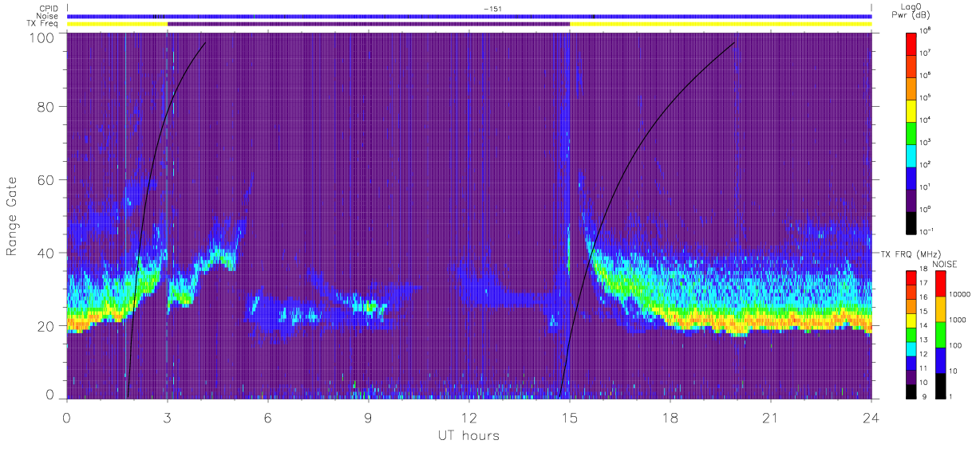The width and height of the screenshot is (980, 452).
Task: Click the 6 tick label on the UT hours axis
Action: (x=267, y=417)
